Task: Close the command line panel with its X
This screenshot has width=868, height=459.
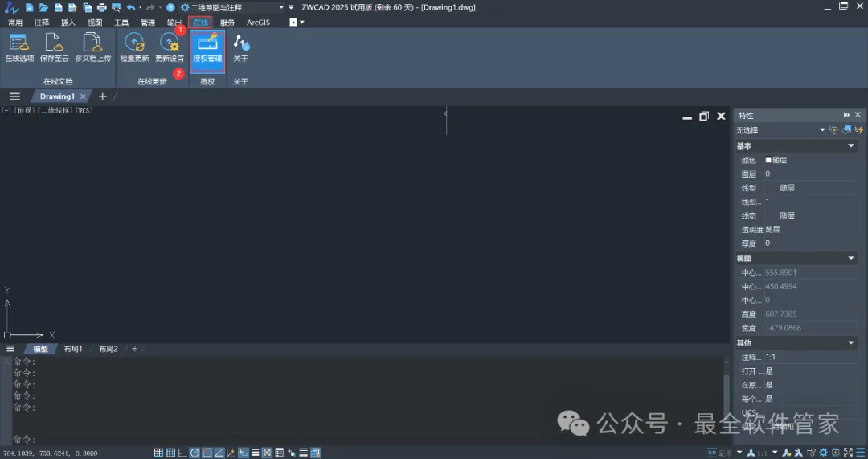Action: point(6,361)
